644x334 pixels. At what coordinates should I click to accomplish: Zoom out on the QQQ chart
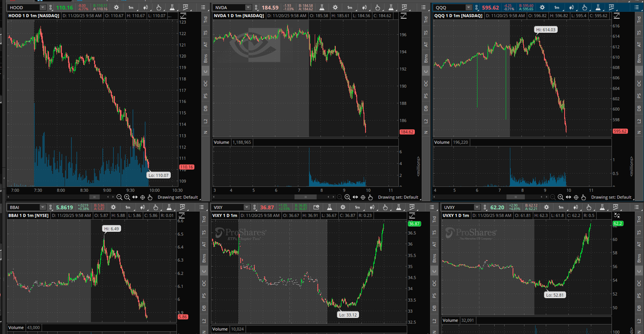tap(553, 197)
